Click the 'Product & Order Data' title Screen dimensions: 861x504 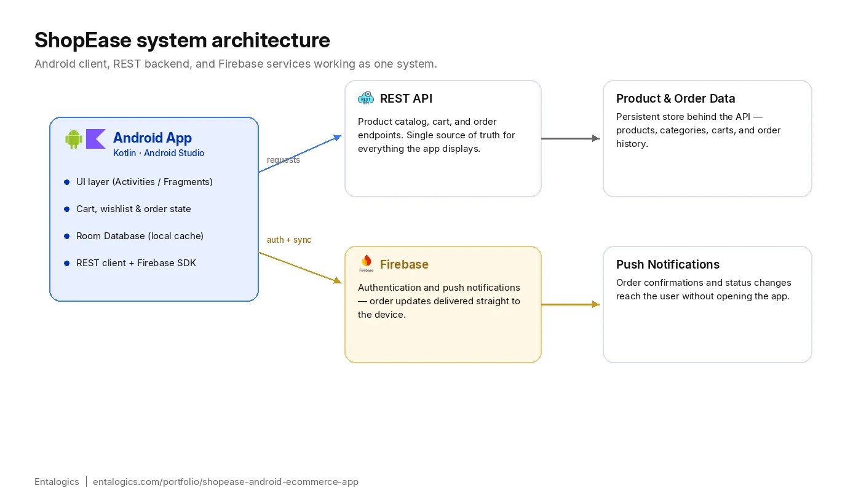(x=675, y=98)
